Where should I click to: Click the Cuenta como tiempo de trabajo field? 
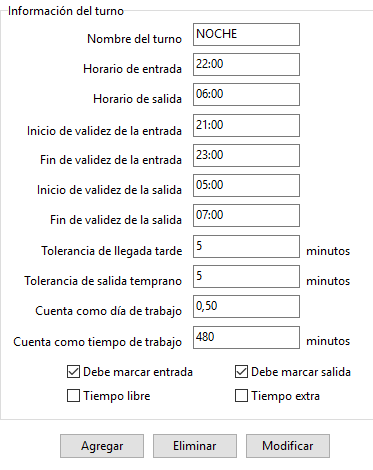pos(246,338)
